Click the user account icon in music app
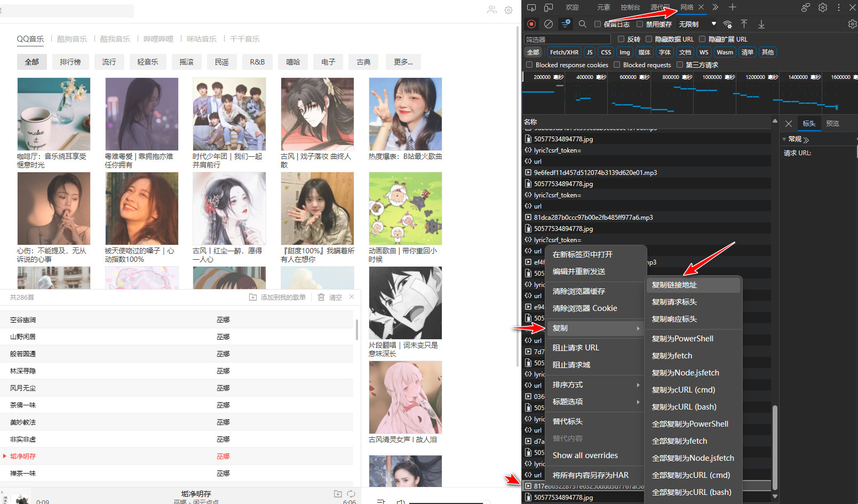The height and width of the screenshot is (504, 858). click(x=492, y=10)
